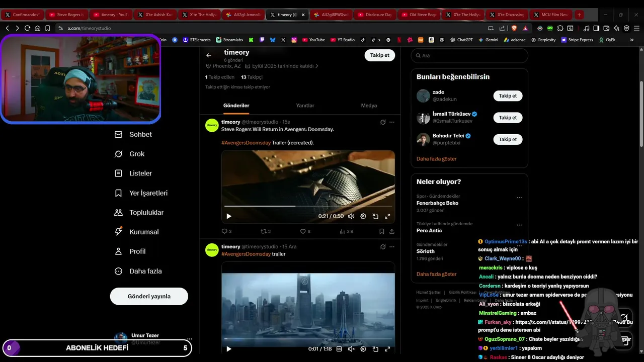Click the Gönderi yayınla button

pos(149,296)
